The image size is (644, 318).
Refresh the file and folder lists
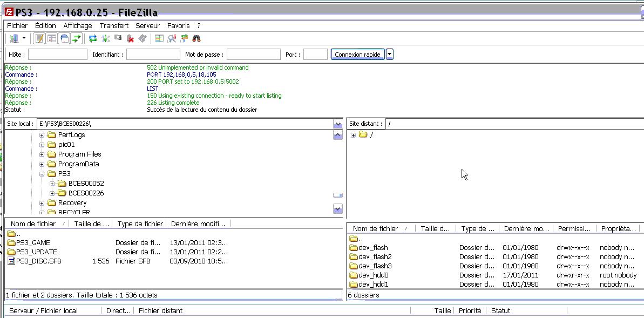(x=93, y=39)
